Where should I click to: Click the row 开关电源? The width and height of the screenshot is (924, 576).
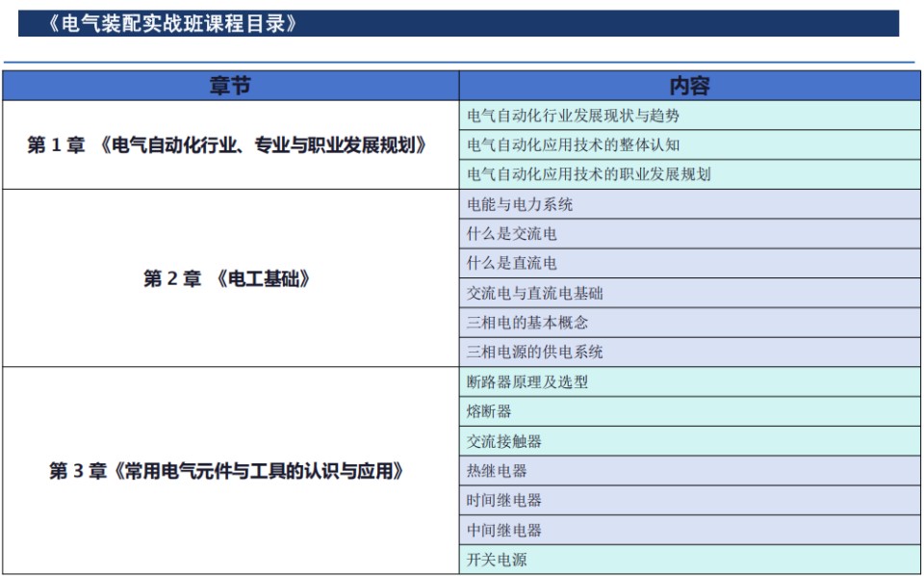point(689,560)
